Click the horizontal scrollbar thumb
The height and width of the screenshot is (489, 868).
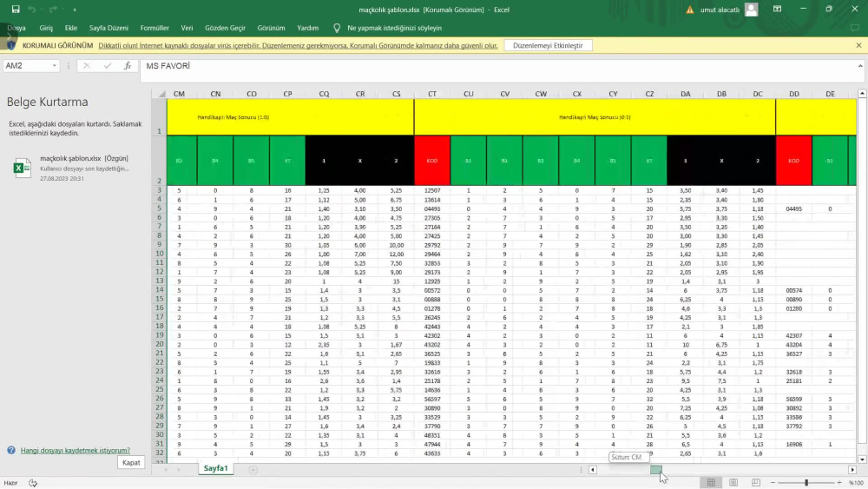656,470
